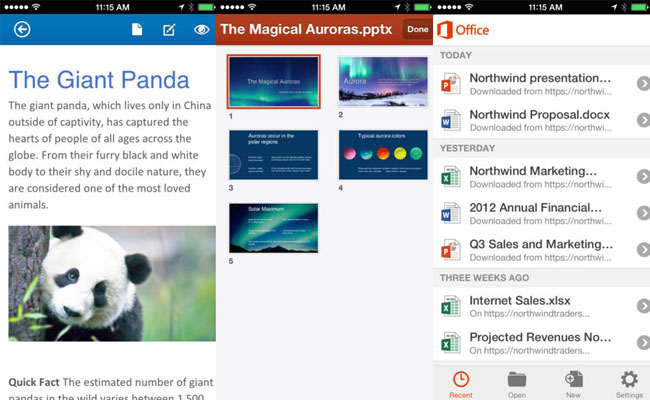Tap Excel icon beside Internet Sales.xlsx
This screenshot has width=650, height=400.
(x=451, y=306)
